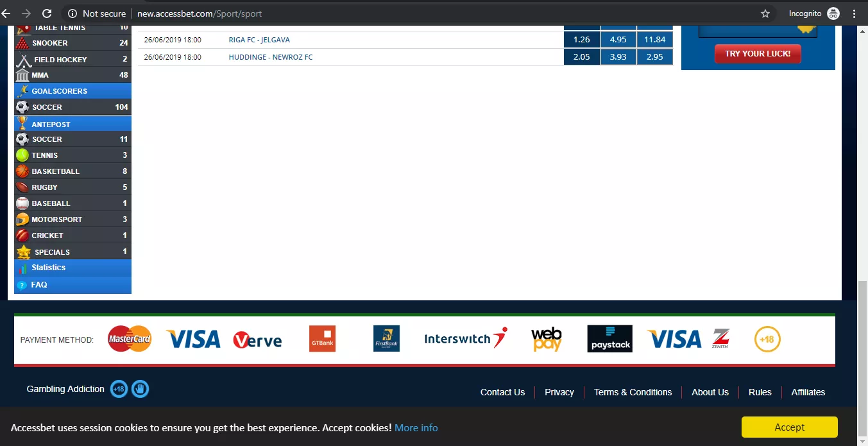Select the basketball icon in sidebar
Screen dimensions: 868x446
22,171
